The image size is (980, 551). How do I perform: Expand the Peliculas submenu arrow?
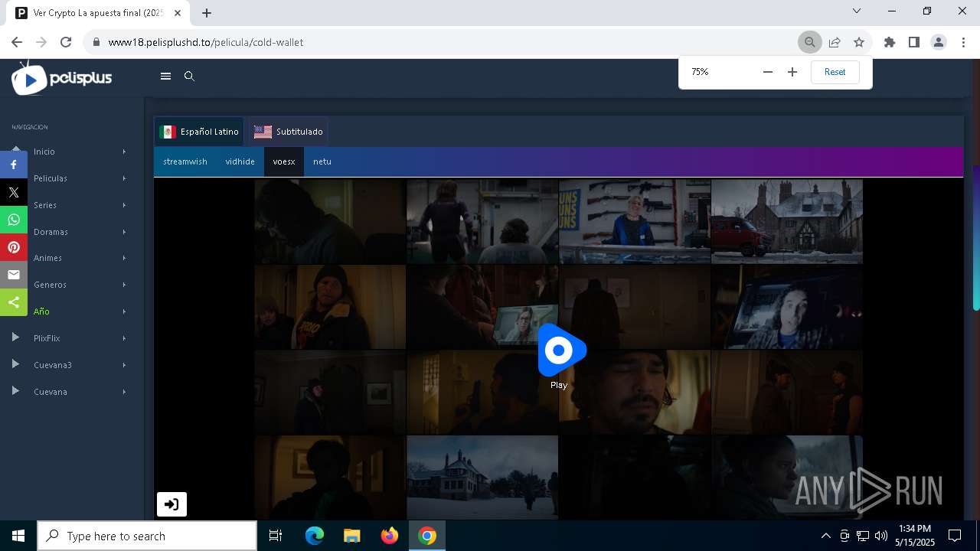pyautogui.click(x=124, y=178)
